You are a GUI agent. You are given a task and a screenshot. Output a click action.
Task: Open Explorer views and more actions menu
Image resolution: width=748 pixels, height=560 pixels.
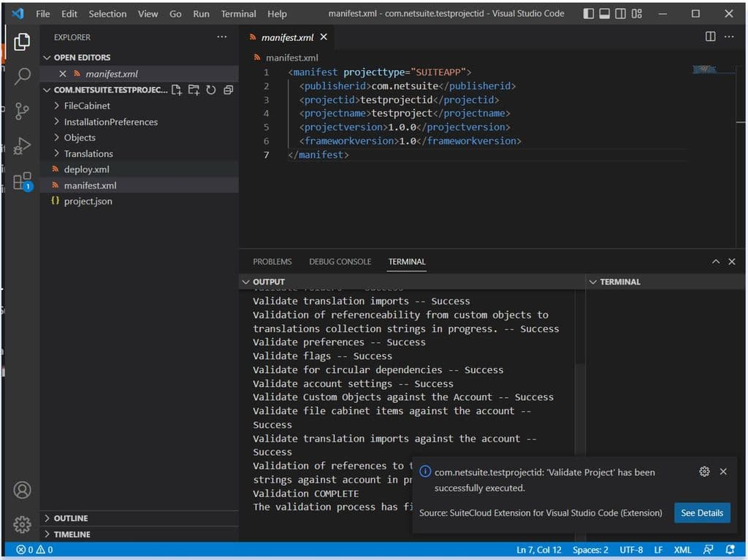coord(222,37)
